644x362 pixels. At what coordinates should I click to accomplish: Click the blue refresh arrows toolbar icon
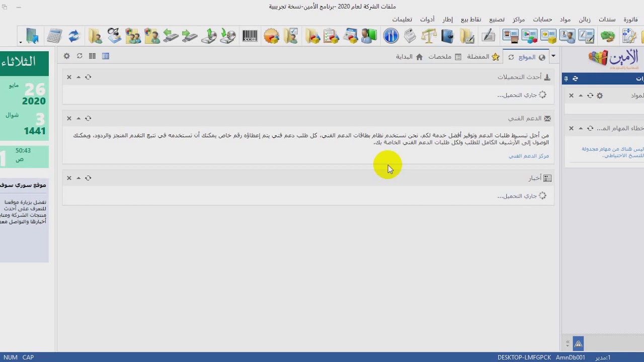pyautogui.click(x=74, y=36)
